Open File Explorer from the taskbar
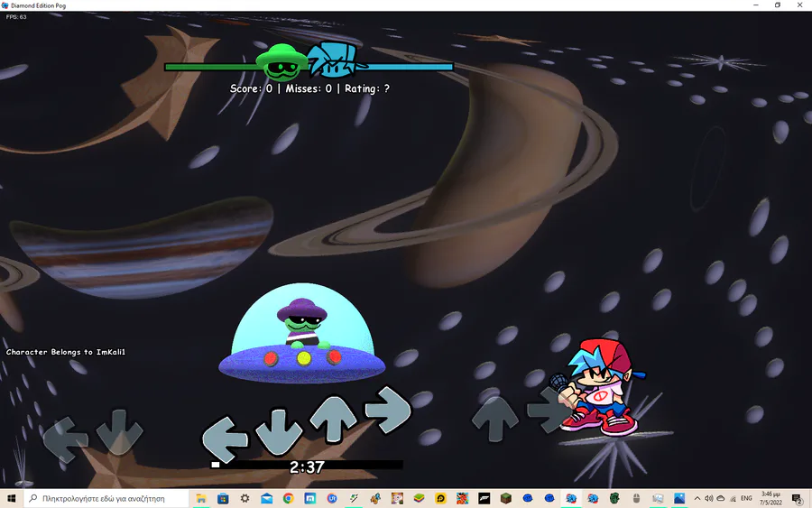 [x=201, y=498]
